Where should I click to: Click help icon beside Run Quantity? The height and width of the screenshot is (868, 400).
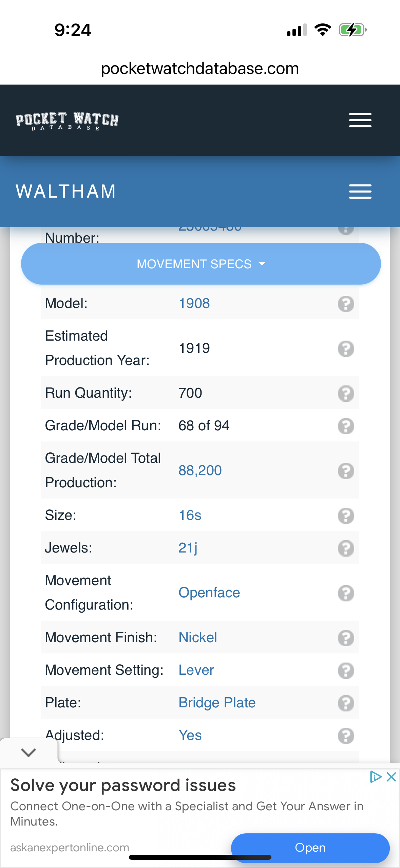point(346,394)
